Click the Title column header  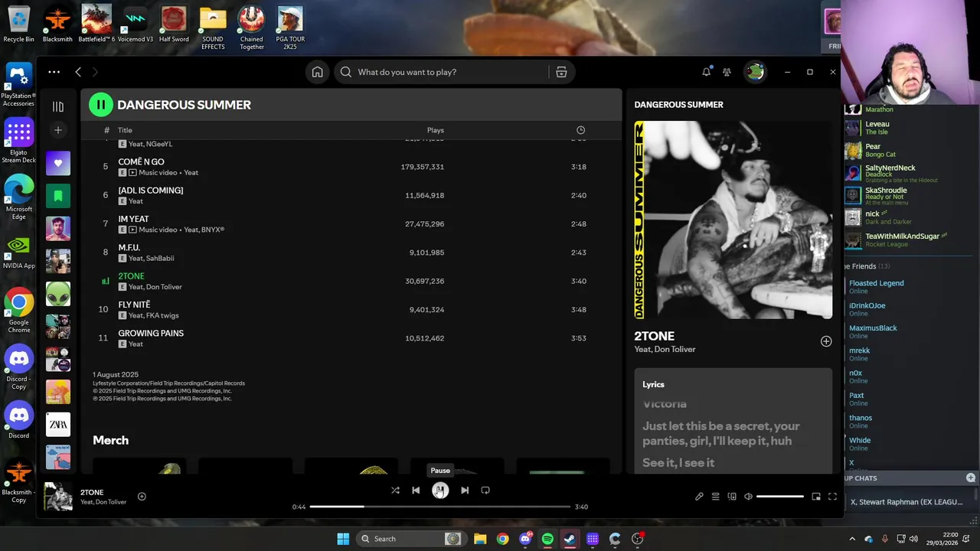(x=125, y=130)
